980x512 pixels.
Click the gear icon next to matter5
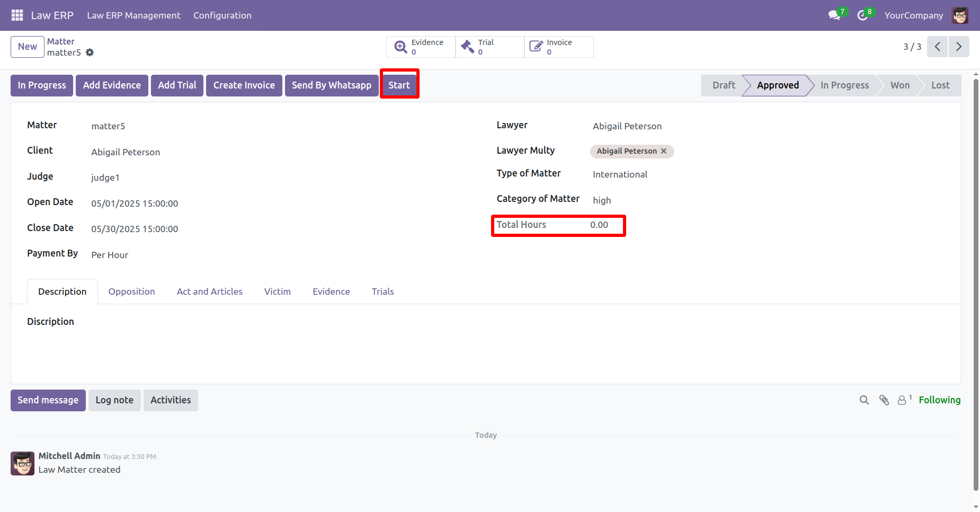point(90,52)
